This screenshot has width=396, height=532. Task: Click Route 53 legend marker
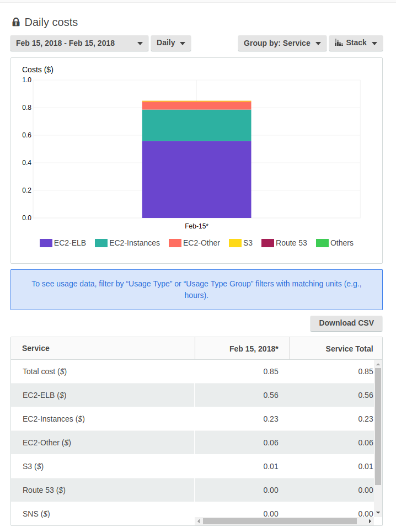click(x=267, y=243)
